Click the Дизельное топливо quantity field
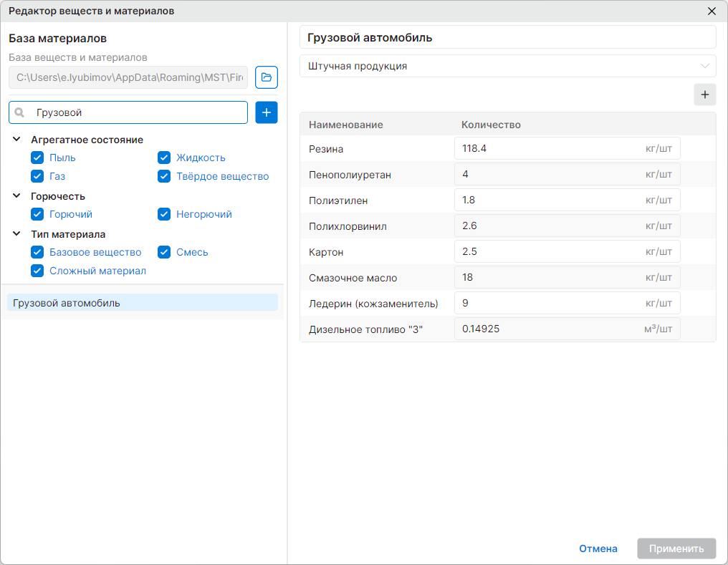Image resolution: width=728 pixels, height=565 pixels. (567, 329)
